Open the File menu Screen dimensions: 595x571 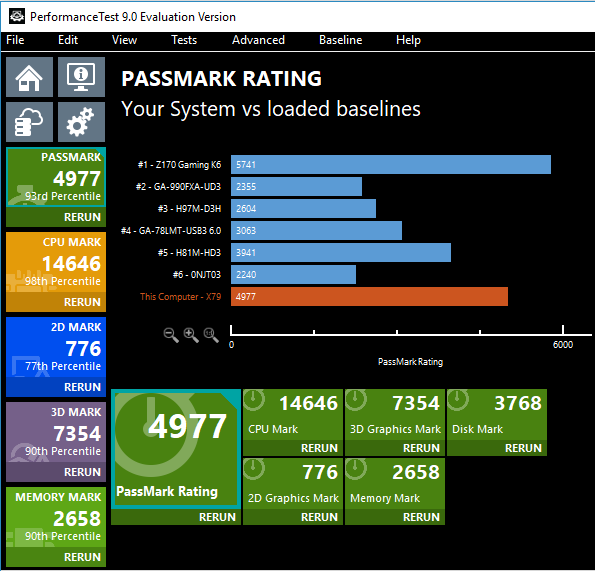pyautogui.click(x=15, y=40)
